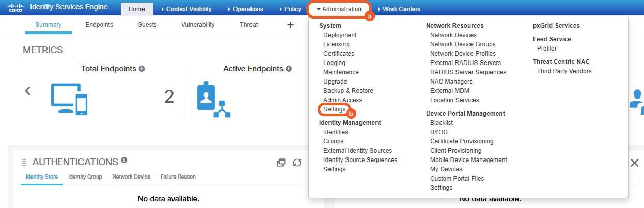Refresh the Authentications dashlet

[x=297, y=163]
